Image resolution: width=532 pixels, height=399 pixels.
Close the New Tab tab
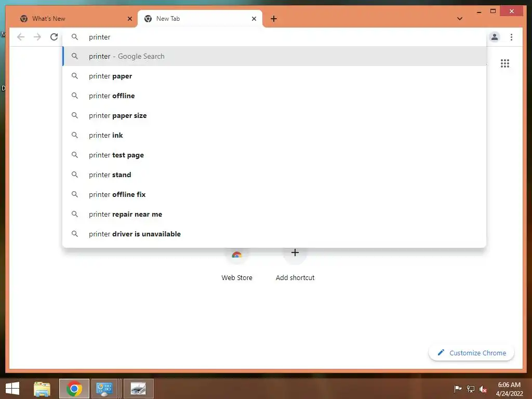click(x=254, y=19)
